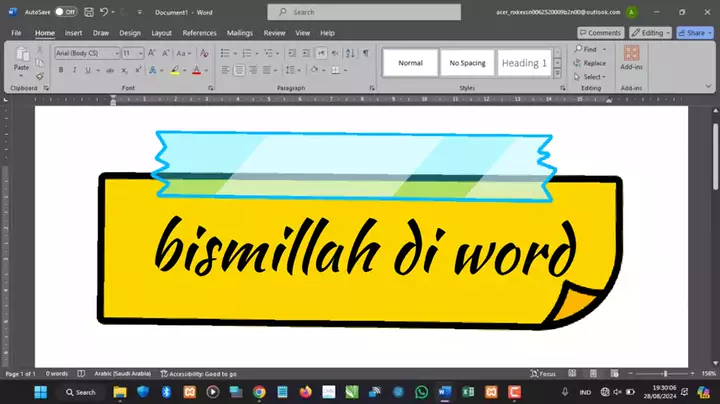Apply the Heading 1 style

[524, 63]
